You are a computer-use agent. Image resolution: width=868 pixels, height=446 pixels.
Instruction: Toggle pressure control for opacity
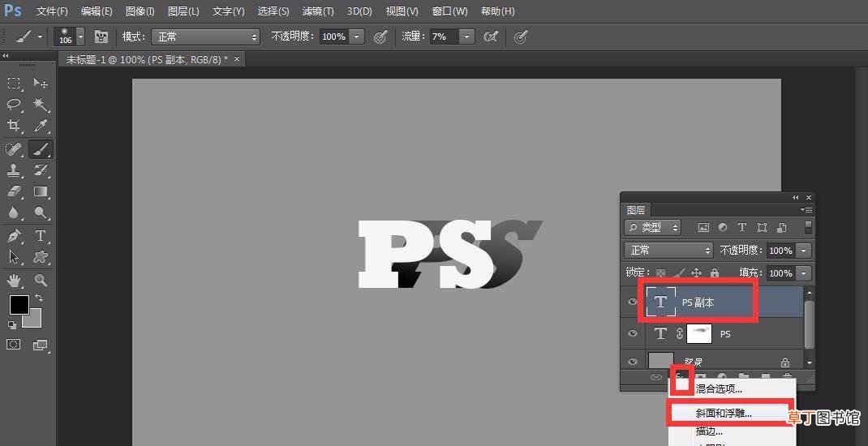coord(380,36)
